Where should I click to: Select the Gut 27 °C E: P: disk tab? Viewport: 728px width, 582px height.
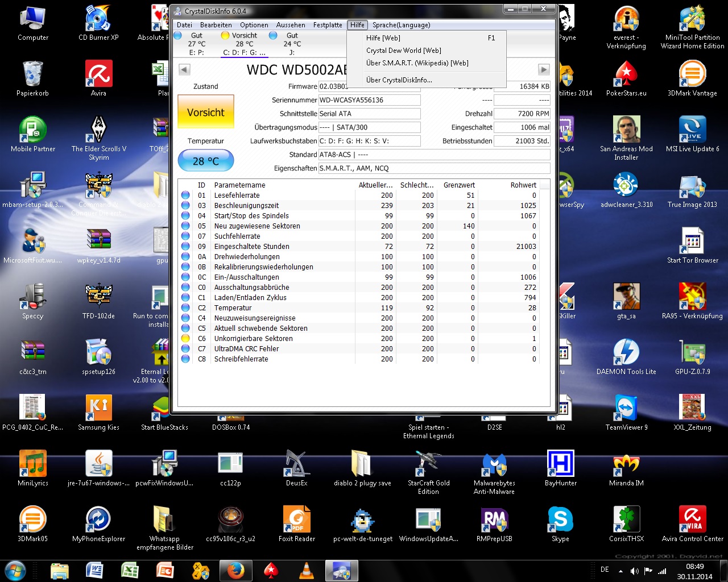pyautogui.click(x=196, y=44)
